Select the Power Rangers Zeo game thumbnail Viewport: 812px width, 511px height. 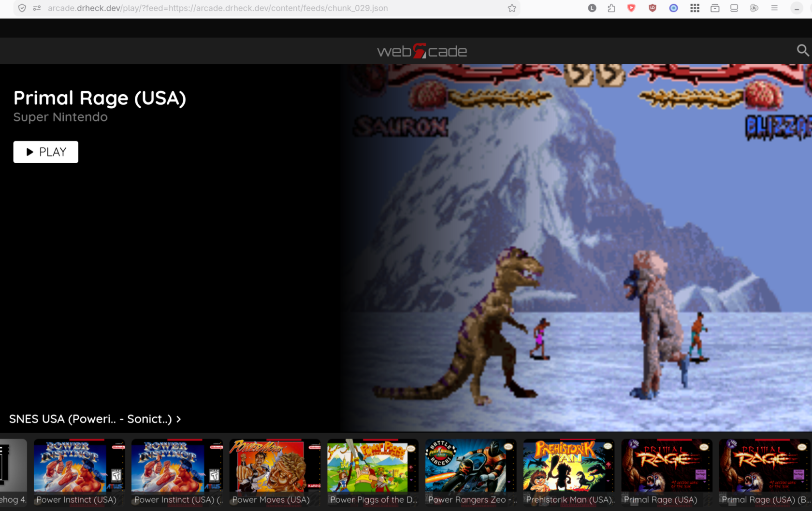click(471, 472)
